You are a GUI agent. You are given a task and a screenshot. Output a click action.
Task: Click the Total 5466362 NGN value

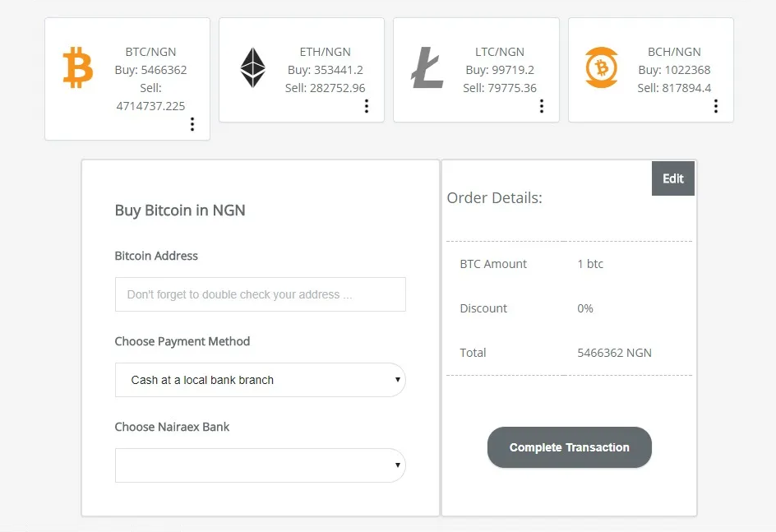(x=614, y=353)
